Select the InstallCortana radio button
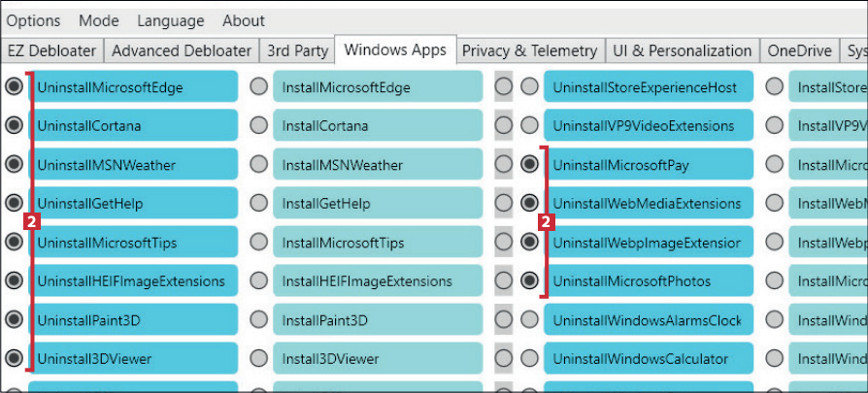The height and width of the screenshot is (393, 868). (258, 125)
